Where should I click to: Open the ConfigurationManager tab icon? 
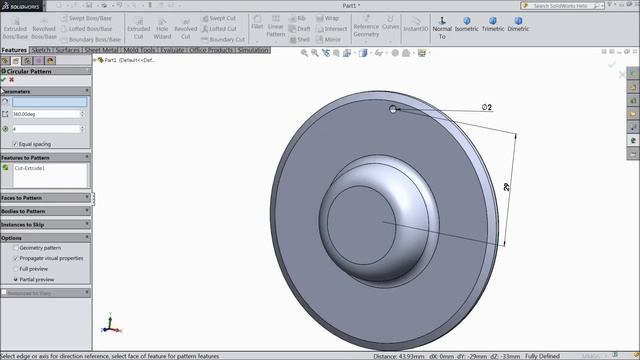(27, 61)
